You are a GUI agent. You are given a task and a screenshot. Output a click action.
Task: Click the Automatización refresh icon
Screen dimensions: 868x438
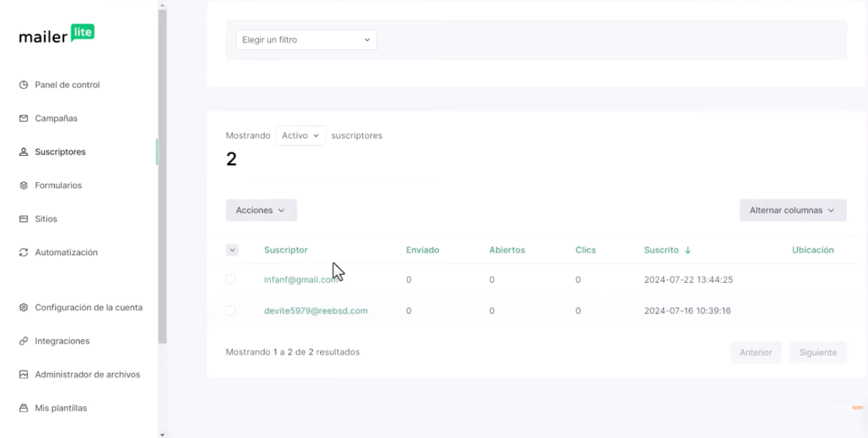coord(23,252)
